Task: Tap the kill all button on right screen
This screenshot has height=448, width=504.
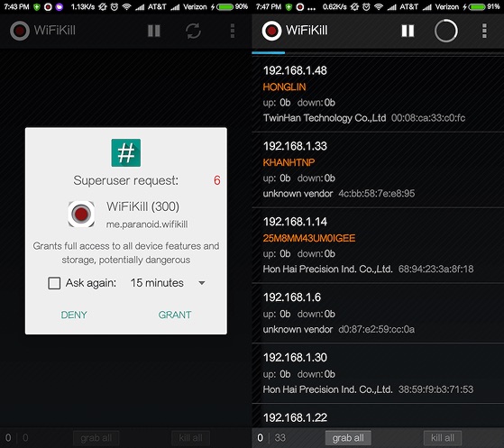Action: tap(443, 438)
